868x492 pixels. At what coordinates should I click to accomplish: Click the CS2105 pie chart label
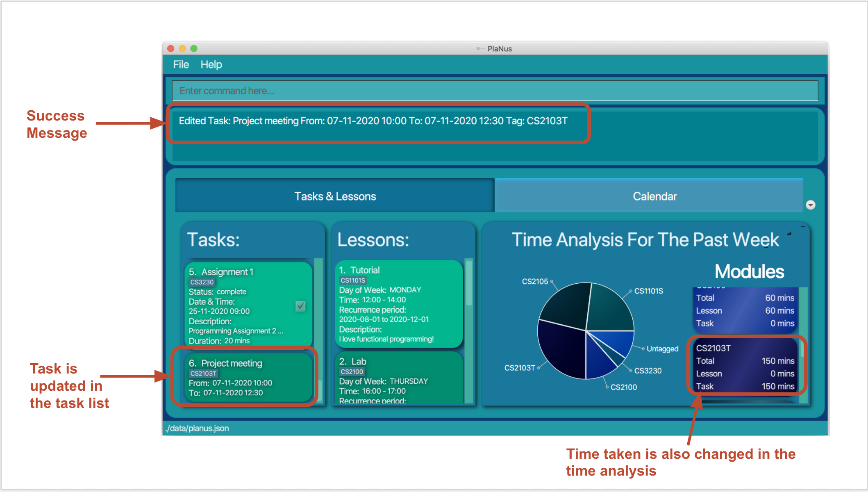click(x=534, y=281)
